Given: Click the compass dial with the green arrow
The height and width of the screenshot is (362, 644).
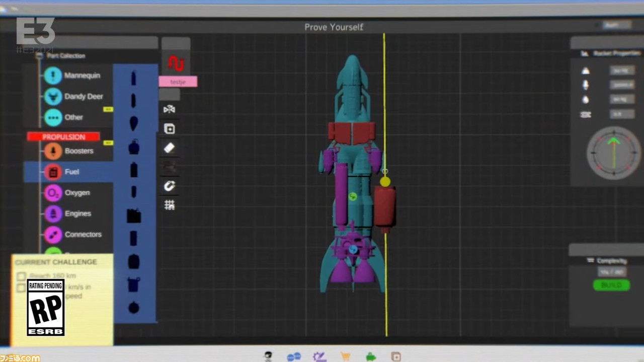Looking at the screenshot, I should [613, 153].
